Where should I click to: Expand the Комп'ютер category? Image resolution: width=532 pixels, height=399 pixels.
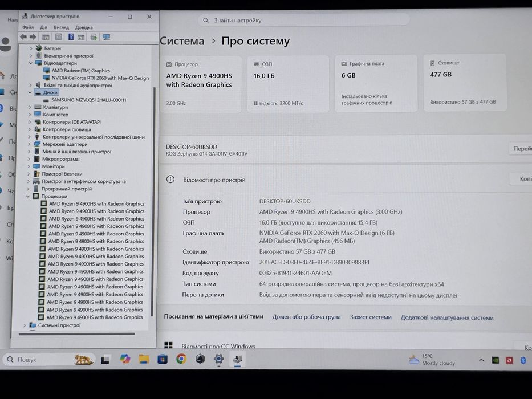click(x=30, y=115)
